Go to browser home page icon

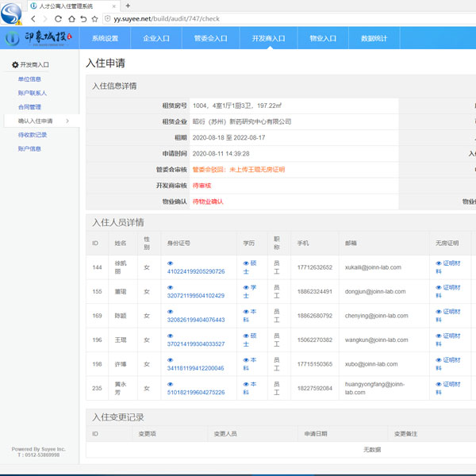(71, 18)
